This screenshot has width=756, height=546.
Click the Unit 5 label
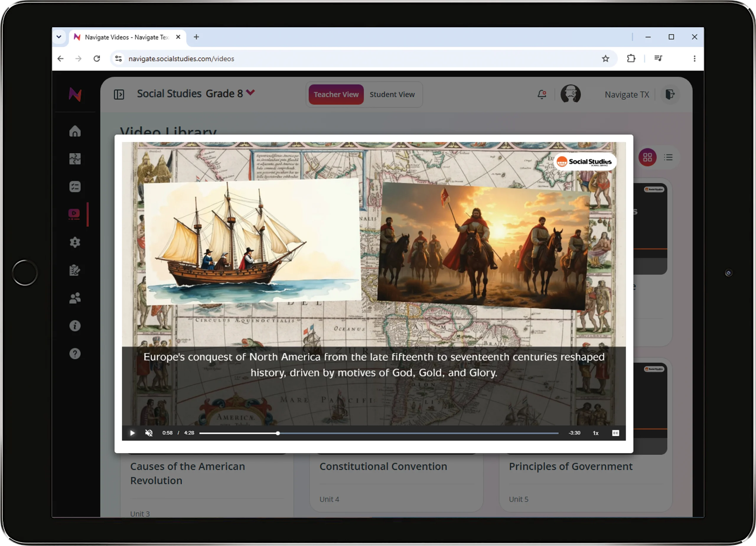(518, 499)
